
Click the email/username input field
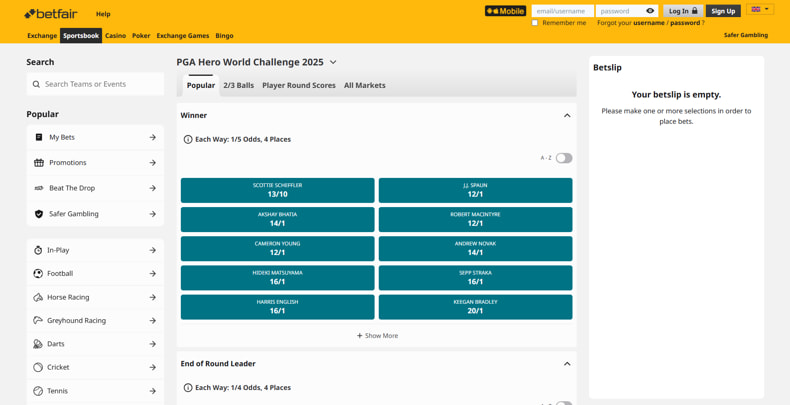click(562, 11)
